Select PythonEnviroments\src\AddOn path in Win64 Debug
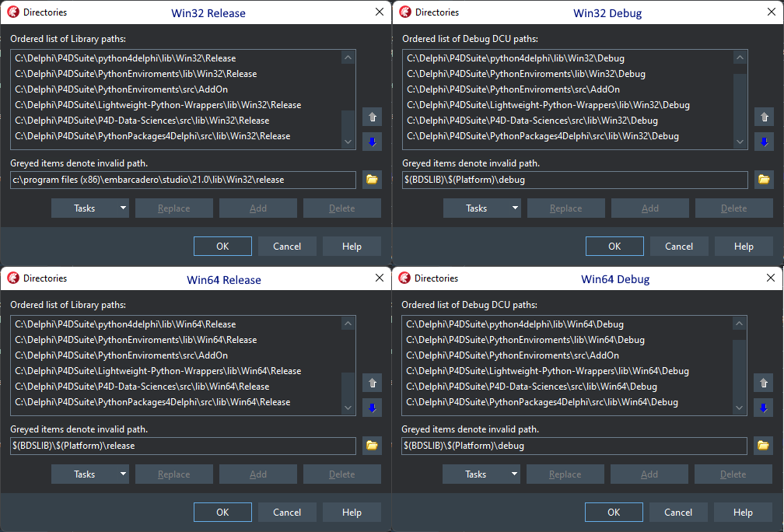Image resolution: width=784 pixels, height=532 pixels. coord(567,355)
